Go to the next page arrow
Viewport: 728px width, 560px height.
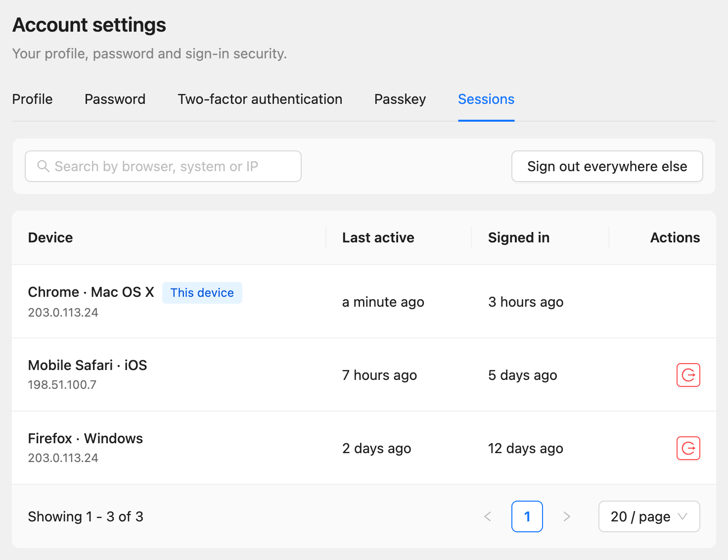[x=567, y=516]
